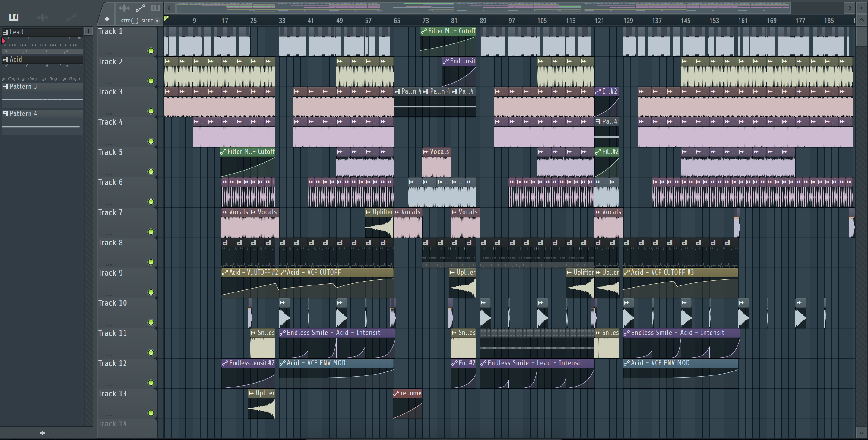Viewport: 868px width, 440px height.
Task: Open Track 6 options via its three dots
Action: point(109,204)
